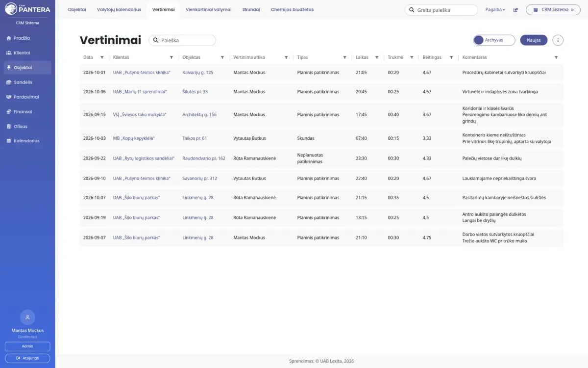Viewport: 588px width, 368px height.
Task: Open the CRM Sistema switcher
Action: point(553,10)
